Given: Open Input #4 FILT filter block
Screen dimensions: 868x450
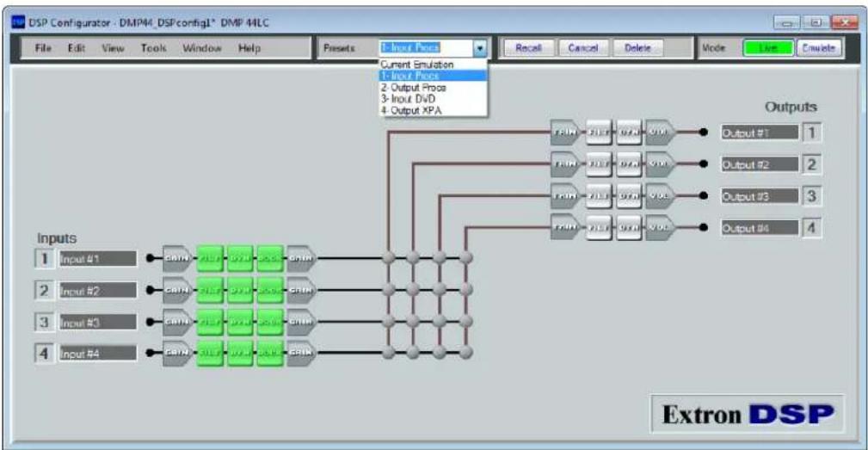Looking at the screenshot, I should pyautogui.click(x=211, y=353).
